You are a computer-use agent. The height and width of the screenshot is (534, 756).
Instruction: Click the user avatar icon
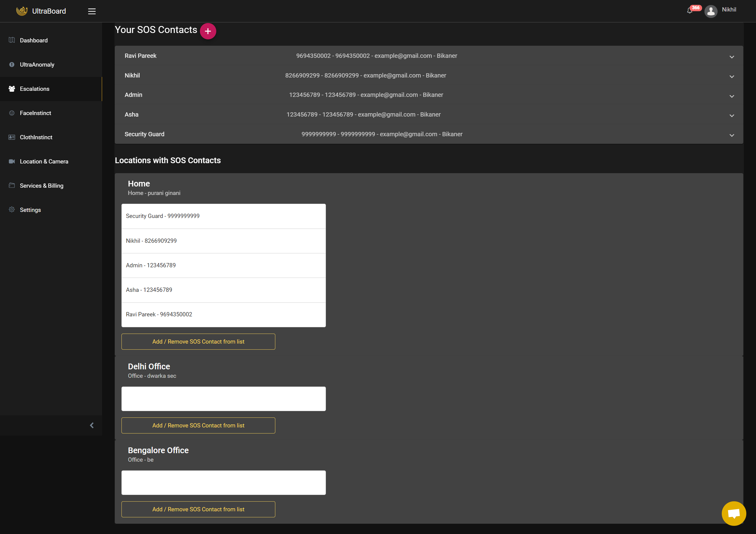point(711,11)
